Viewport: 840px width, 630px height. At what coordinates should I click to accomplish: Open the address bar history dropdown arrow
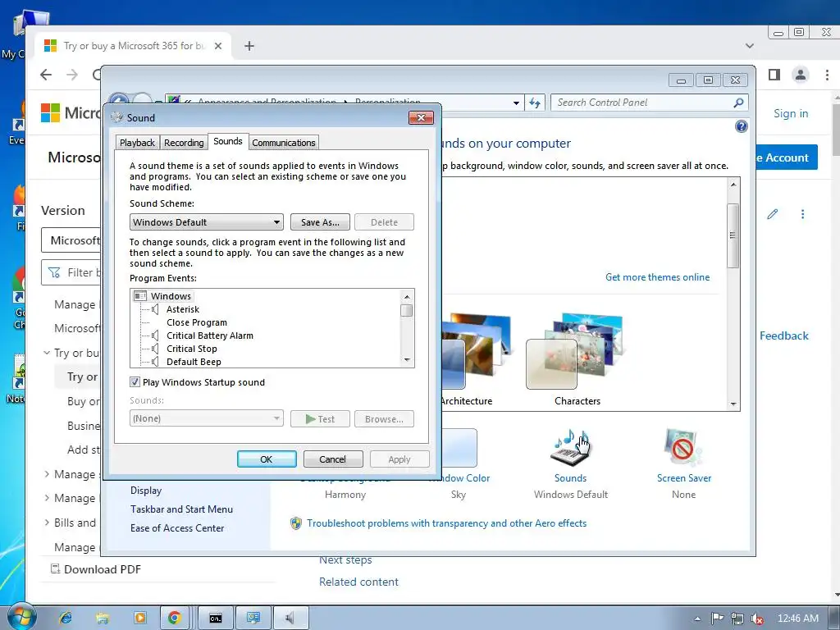coord(516,103)
